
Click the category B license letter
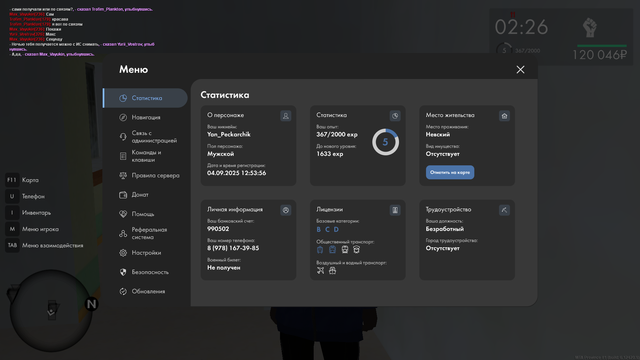click(x=318, y=229)
